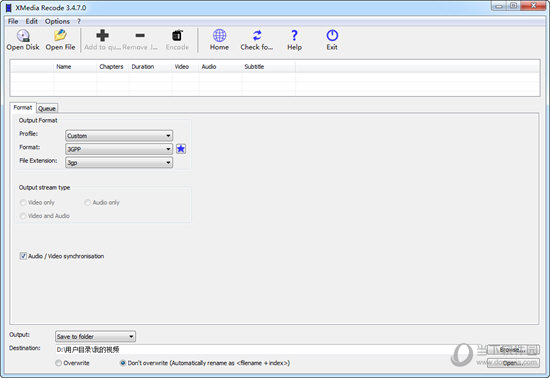Click the Remove job minus icon

pyautogui.click(x=140, y=35)
